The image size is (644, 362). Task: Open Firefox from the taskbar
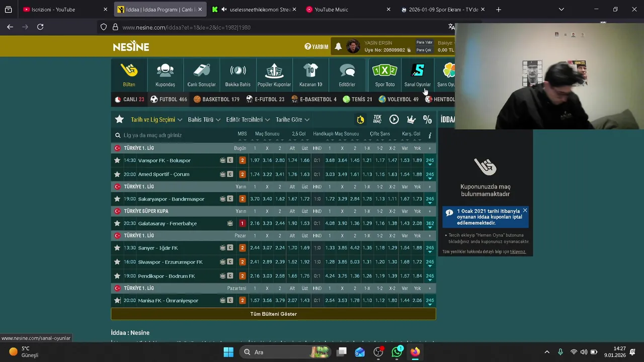point(415,352)
